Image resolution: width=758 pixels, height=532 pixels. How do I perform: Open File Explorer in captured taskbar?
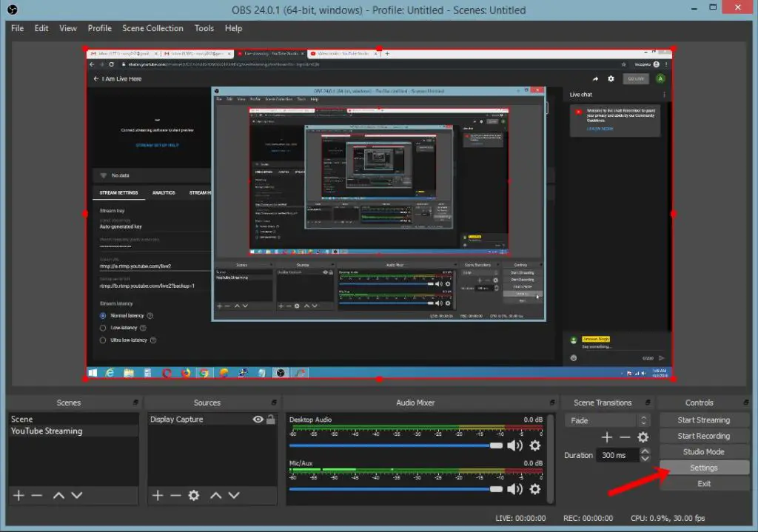pos(129,372)
